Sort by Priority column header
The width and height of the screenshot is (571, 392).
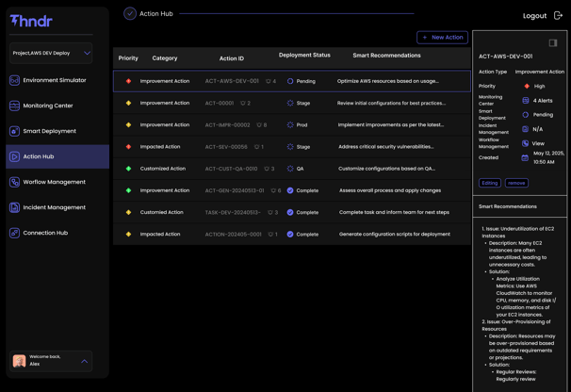coord(128,57)
